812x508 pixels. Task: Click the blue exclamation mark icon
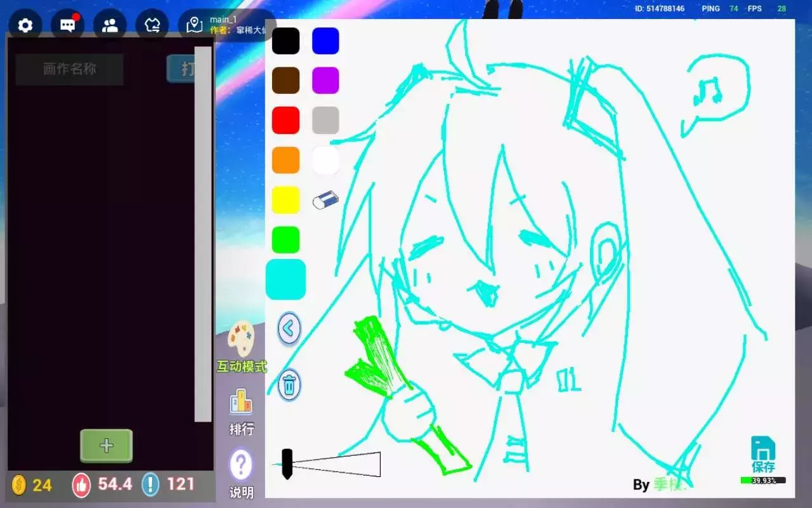(x=150, y=485)
